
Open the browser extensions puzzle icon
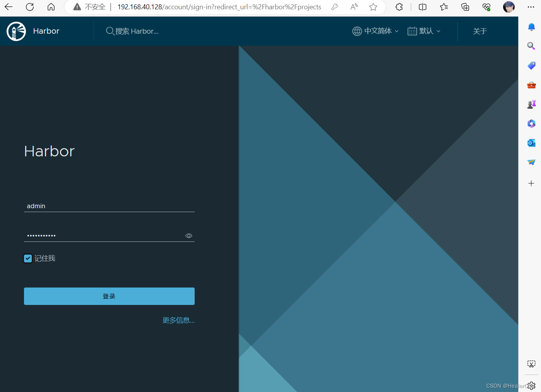click(x=399, y=7)
